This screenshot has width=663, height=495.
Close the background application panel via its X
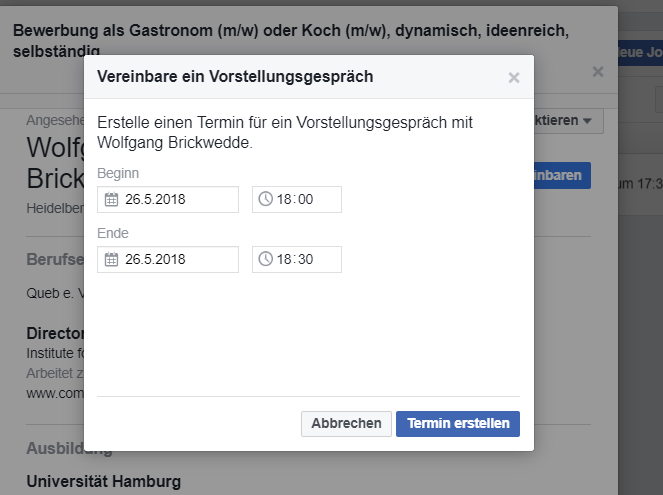coord(598,71)
